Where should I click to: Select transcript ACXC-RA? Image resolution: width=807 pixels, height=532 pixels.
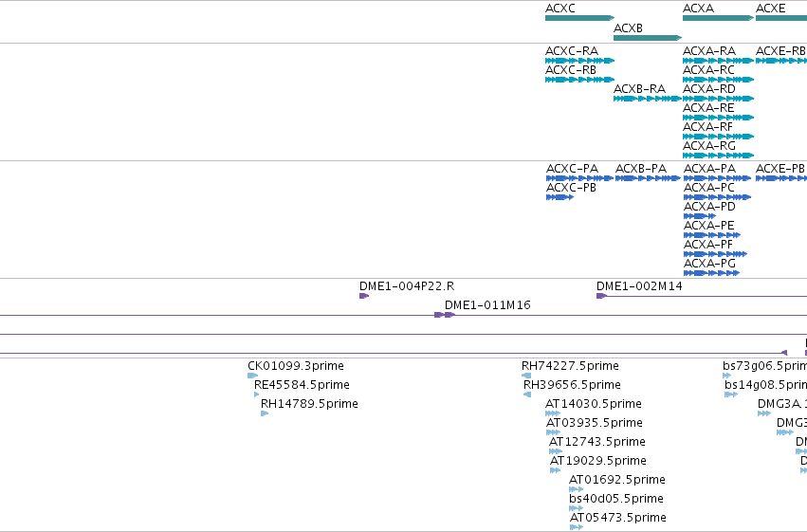(x=579, y=61)
